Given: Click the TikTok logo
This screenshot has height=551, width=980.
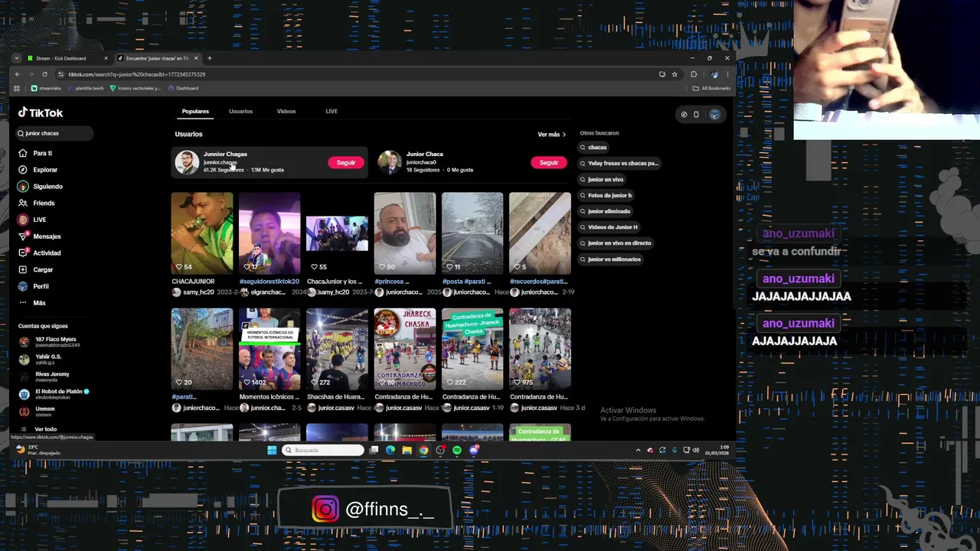Looking at the screenshot, I should pos(41,112).
